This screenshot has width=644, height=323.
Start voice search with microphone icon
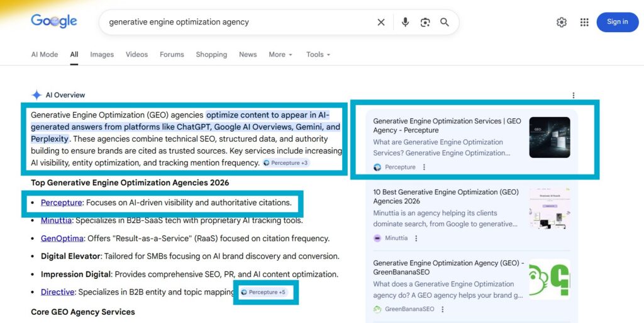click(x=405, y=22)
